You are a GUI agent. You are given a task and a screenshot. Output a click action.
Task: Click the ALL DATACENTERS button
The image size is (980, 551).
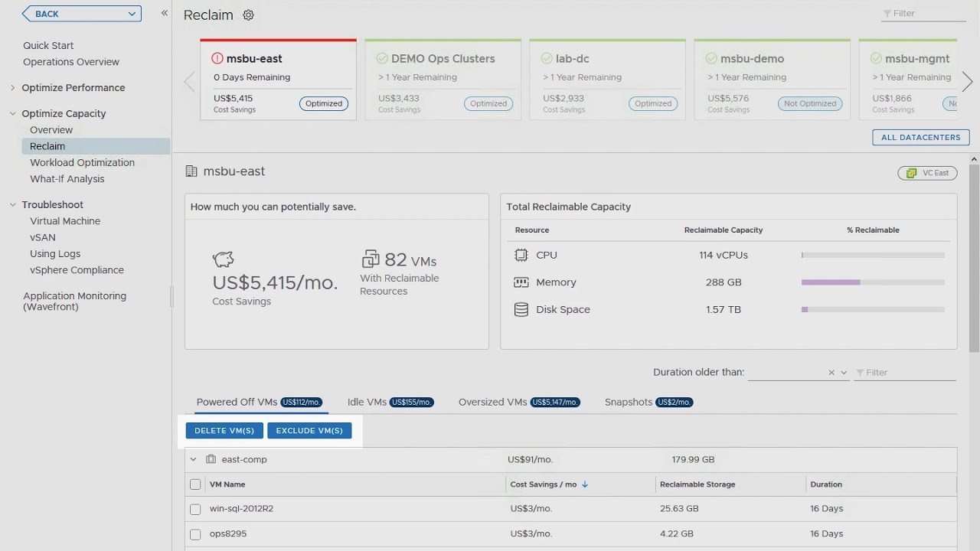coord(920,138)
